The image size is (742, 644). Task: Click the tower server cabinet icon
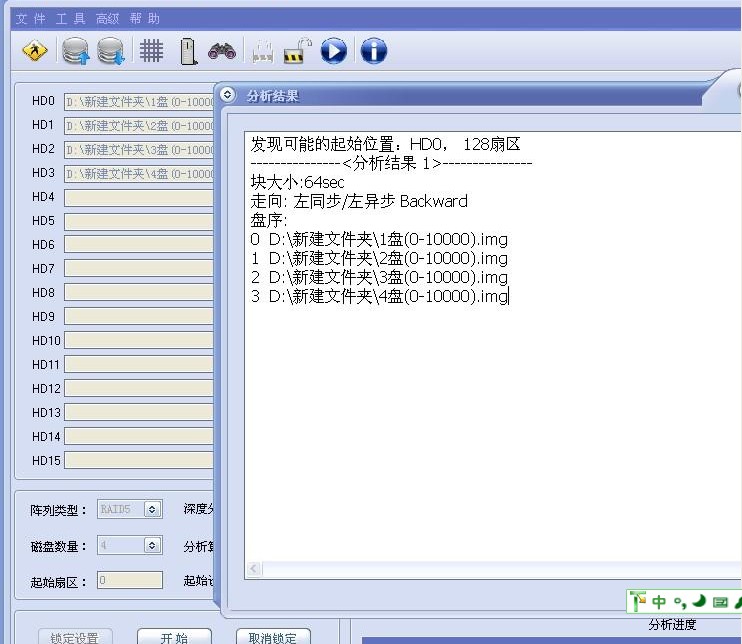tap(188, 52)
